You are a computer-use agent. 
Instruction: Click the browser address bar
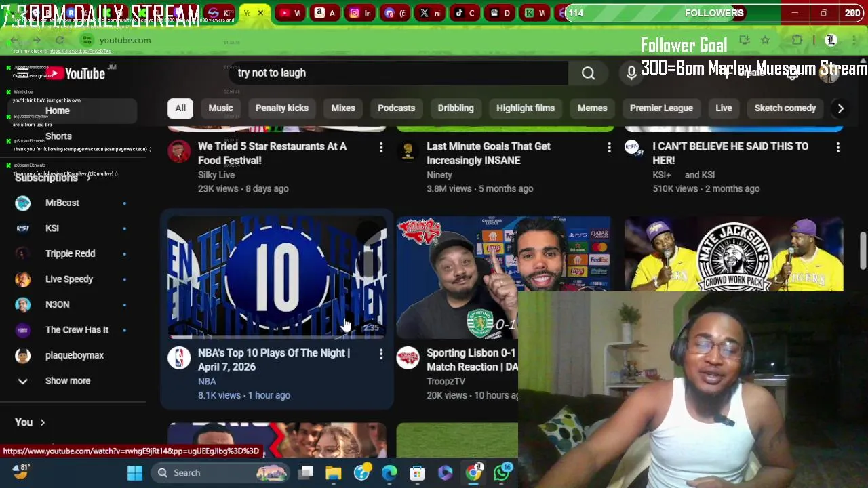pos(407,41)
